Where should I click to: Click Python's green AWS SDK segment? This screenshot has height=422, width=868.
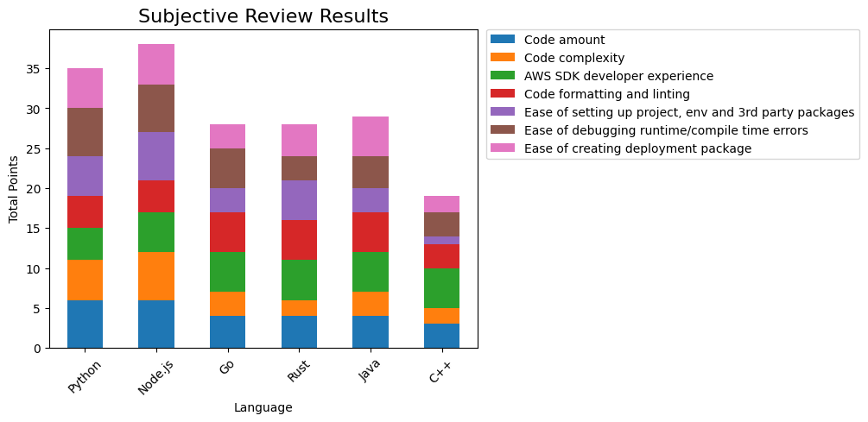[85, 244]
